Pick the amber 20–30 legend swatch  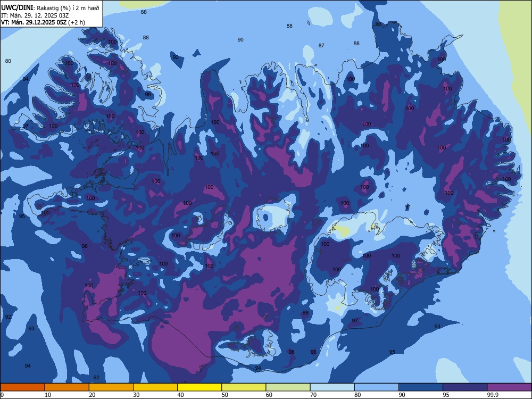(x=111, y=387)
